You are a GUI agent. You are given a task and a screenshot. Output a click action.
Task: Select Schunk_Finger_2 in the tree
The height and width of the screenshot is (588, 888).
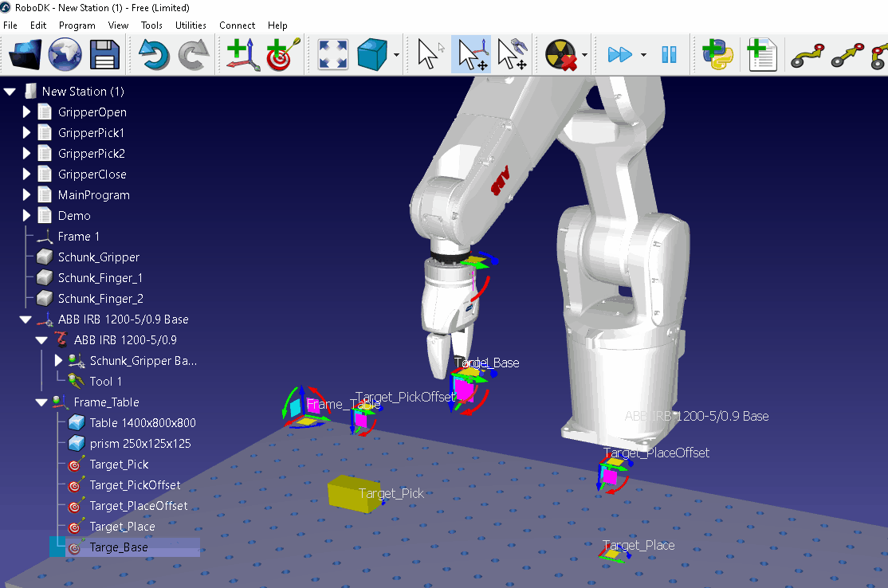(x=100, y=299)
